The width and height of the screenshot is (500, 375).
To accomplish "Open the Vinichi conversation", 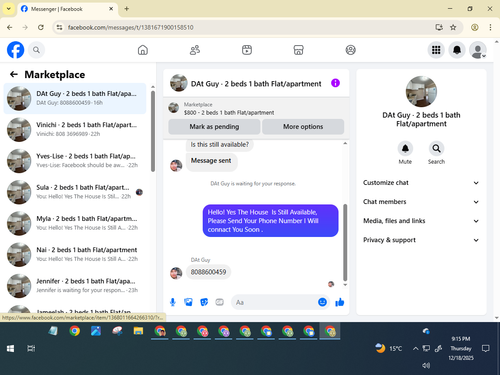I will pos(75,129).
